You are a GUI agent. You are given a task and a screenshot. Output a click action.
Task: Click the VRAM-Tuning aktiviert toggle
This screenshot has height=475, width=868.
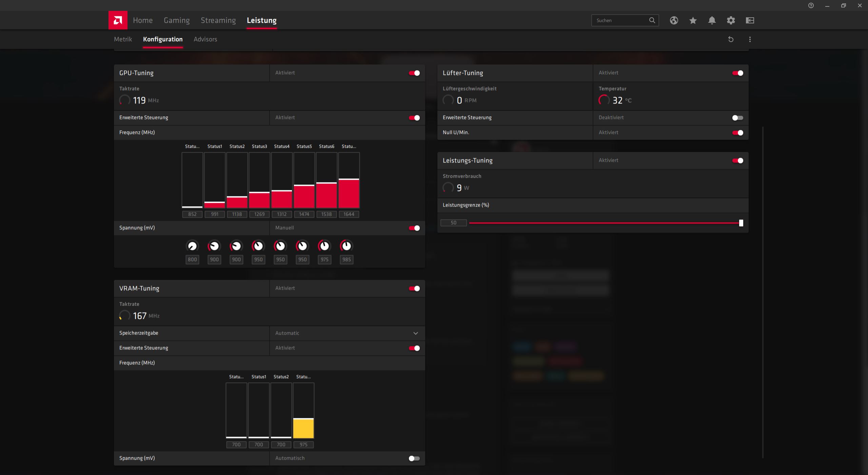pos(414,288)
